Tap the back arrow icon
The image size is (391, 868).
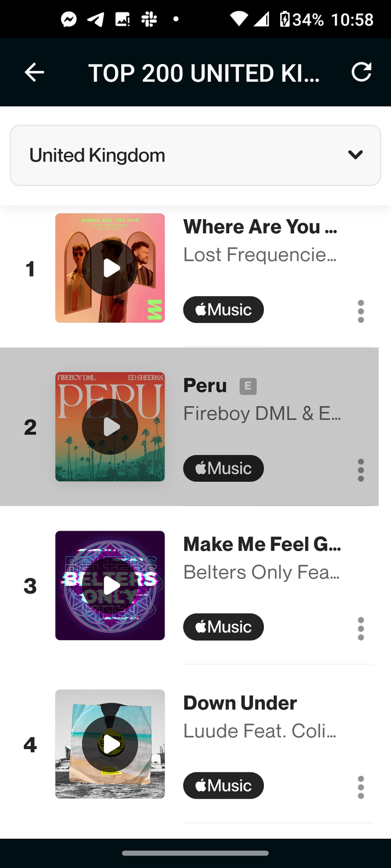(x=34, y=72)
